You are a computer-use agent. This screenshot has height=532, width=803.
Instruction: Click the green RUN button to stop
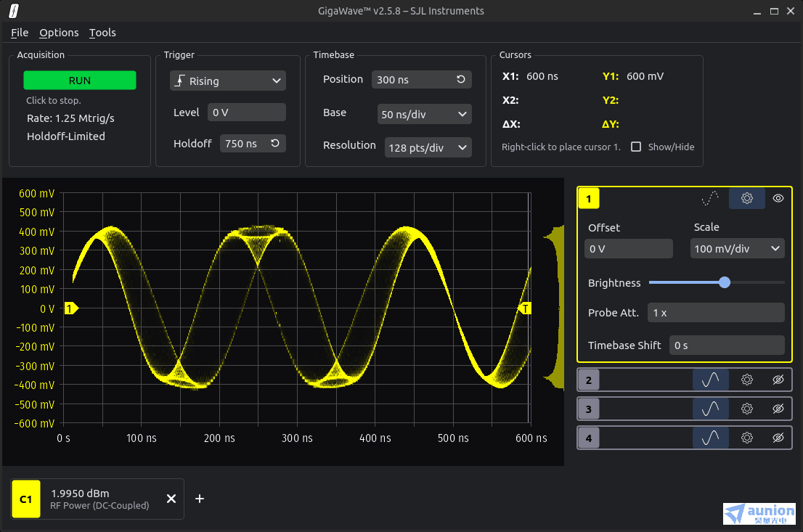point(80,81)
